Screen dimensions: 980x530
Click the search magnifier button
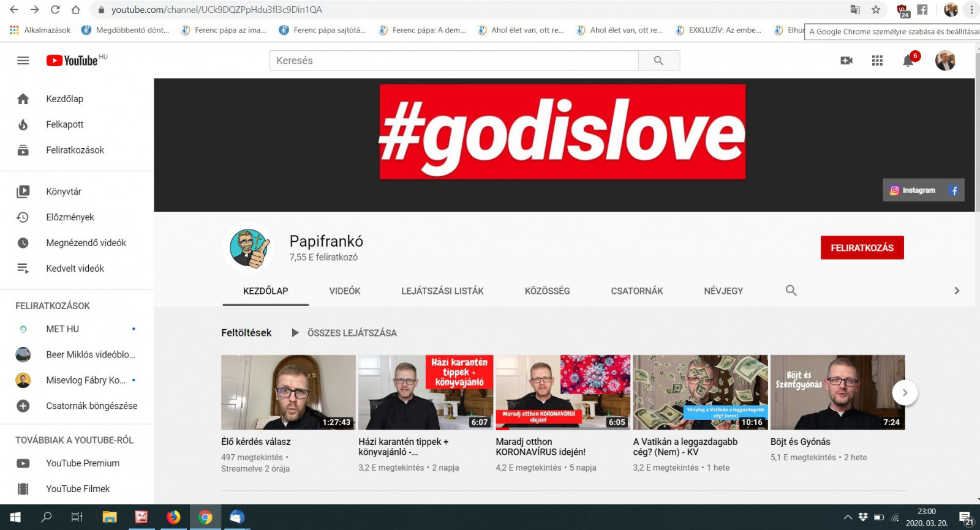pyautogui.click(x=658, y=61)
